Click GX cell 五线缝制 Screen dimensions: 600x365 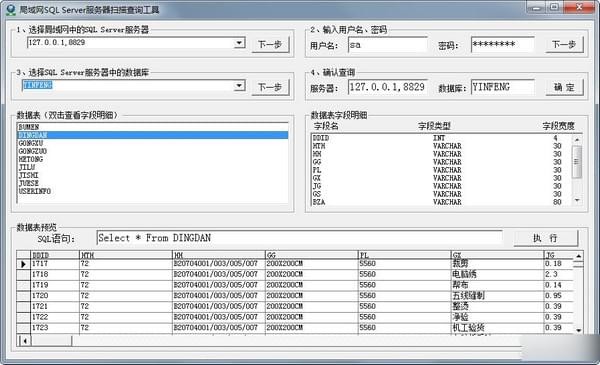tap(497, 296)
